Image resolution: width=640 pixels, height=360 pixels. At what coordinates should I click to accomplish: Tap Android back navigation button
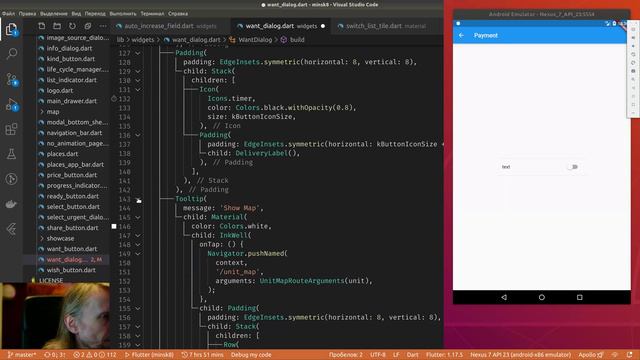click(504, 297)
